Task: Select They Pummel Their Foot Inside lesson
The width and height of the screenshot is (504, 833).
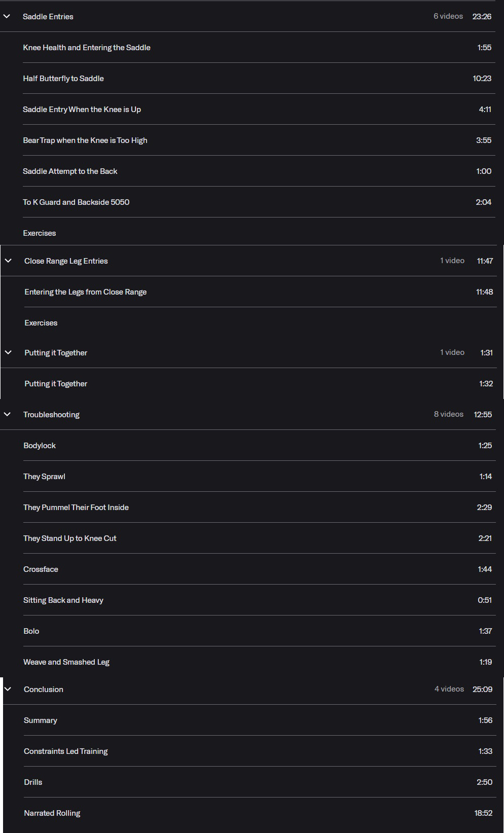Action: point(260,507)
